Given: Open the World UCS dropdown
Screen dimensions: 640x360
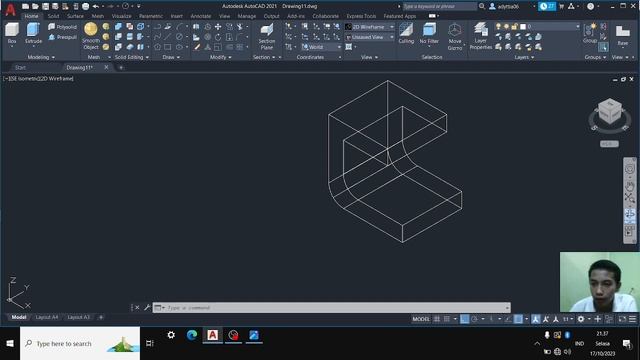Looking at the screenshot, I should pyautogui.click(x=321, y=47).
